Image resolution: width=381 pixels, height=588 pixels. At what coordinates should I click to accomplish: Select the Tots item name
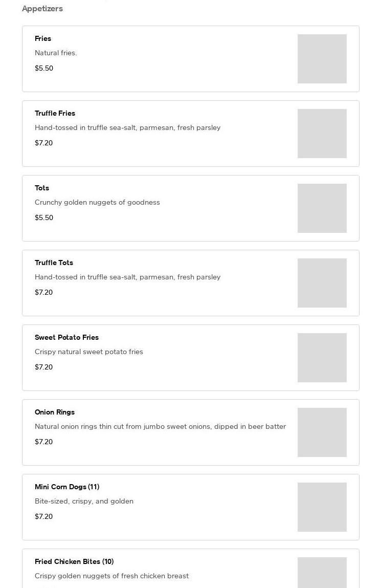click(x=42, y=188)
